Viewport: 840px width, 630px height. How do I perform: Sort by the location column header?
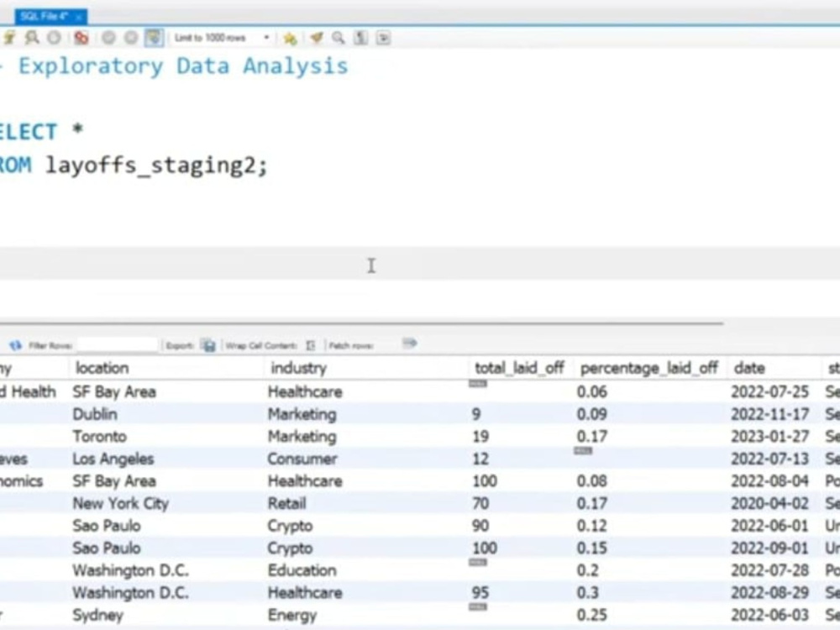pyautogui.click(x=102, y=368)
